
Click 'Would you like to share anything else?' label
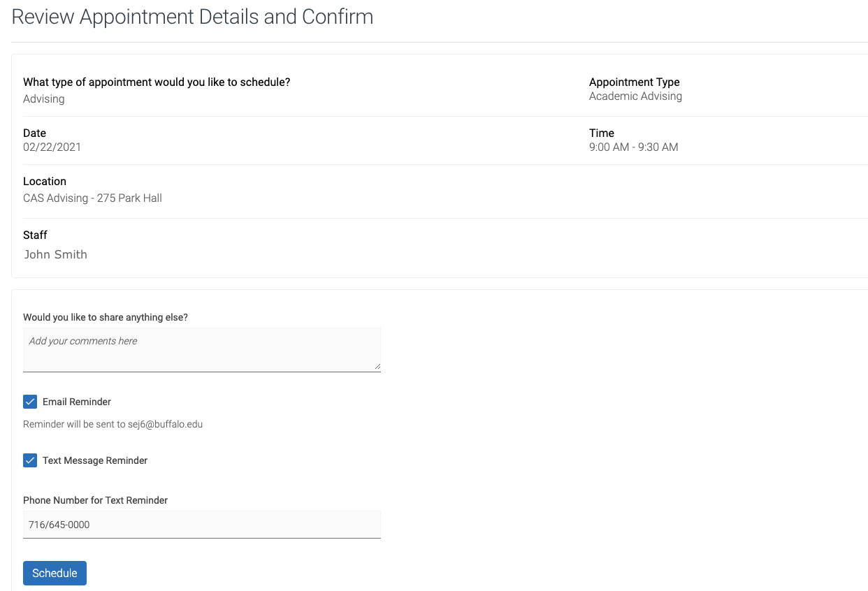(x=106, y=317)
